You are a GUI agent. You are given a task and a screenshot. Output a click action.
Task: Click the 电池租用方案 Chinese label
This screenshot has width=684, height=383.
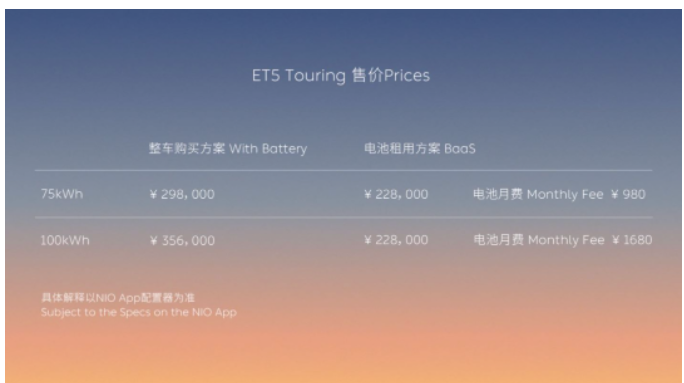402,148
